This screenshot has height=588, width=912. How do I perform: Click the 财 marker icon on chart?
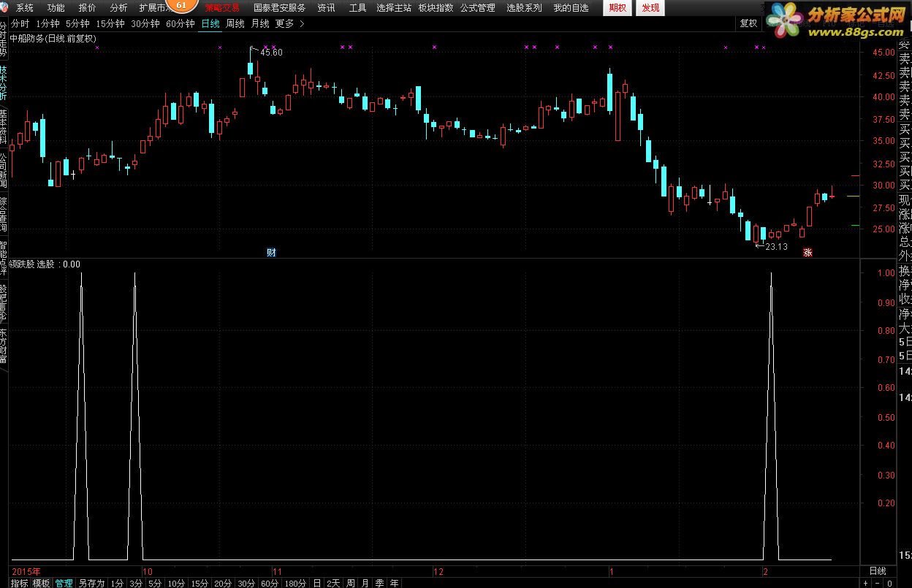(271, 253)
